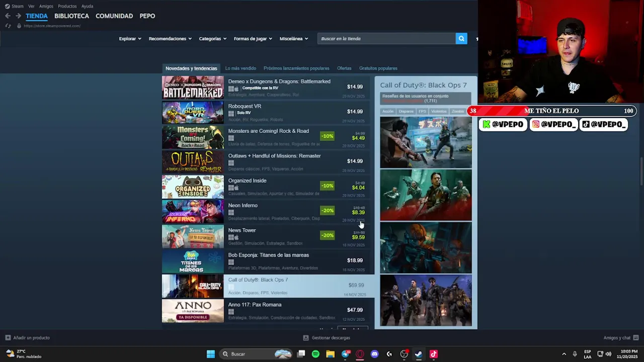This screenshot has width=644, height=362.
Task: Open Outlaws + Handful of Missions: Remaster
Action: (268, 162)
